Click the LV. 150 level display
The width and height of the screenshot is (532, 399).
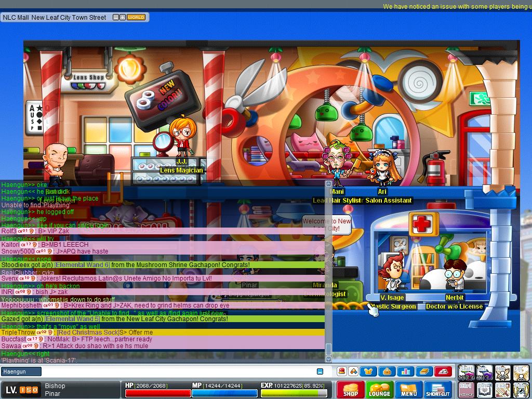(22, 390)
